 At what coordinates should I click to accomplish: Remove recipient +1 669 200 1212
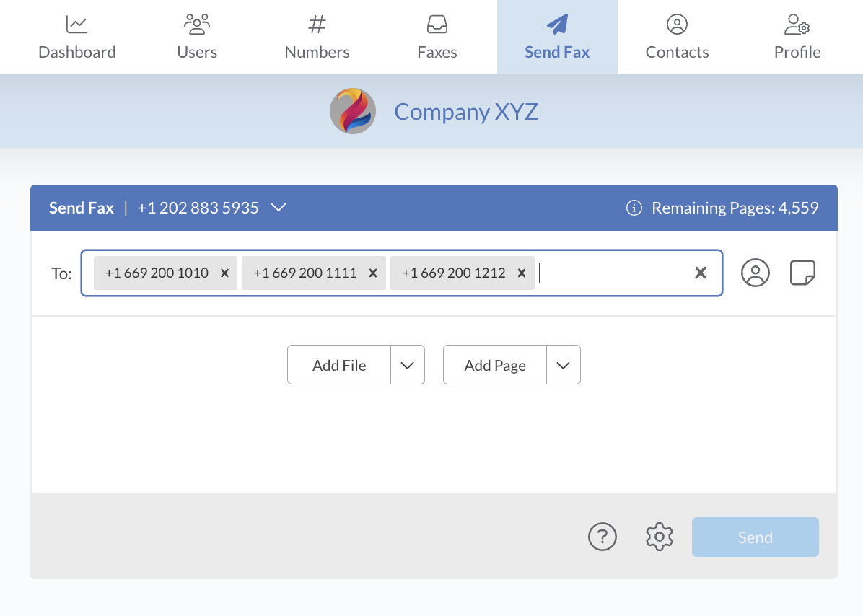tap(522, 273)
